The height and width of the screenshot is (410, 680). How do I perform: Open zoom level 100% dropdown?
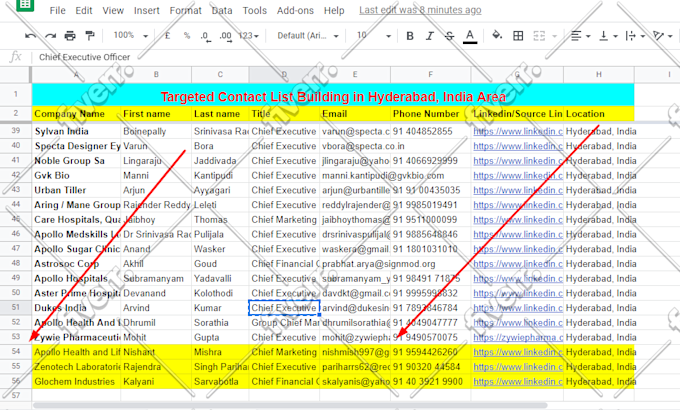coord(131,36)
